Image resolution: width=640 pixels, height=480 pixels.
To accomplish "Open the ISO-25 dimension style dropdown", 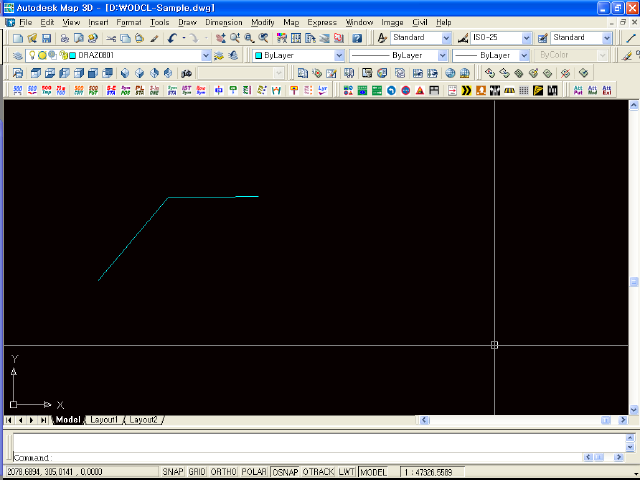I will [526, 38].
